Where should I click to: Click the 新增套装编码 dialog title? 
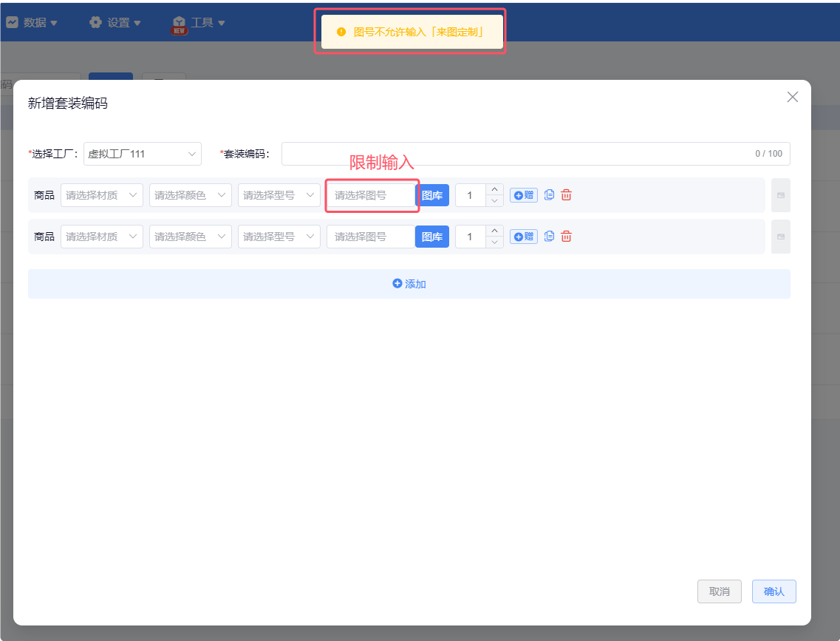pyautogui.click(x=67, y=103)
